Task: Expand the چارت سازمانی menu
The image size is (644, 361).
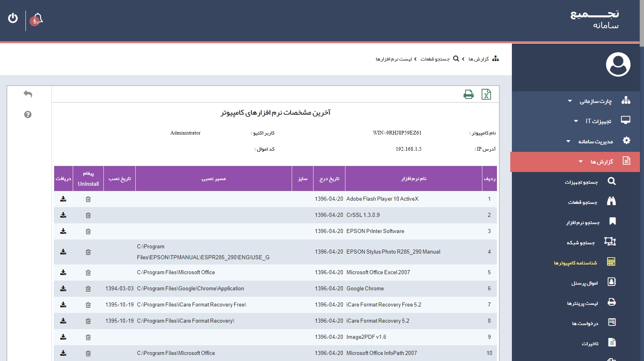Action: tap(596, 101)
